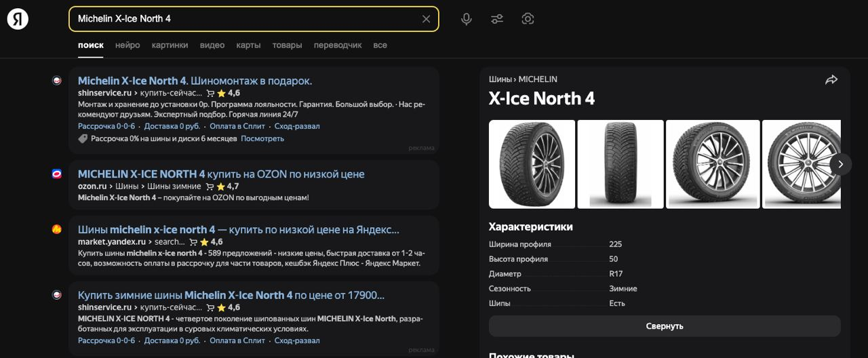Click 'Доставка 0 руб.' in last shinservice ad

(172, 340)
